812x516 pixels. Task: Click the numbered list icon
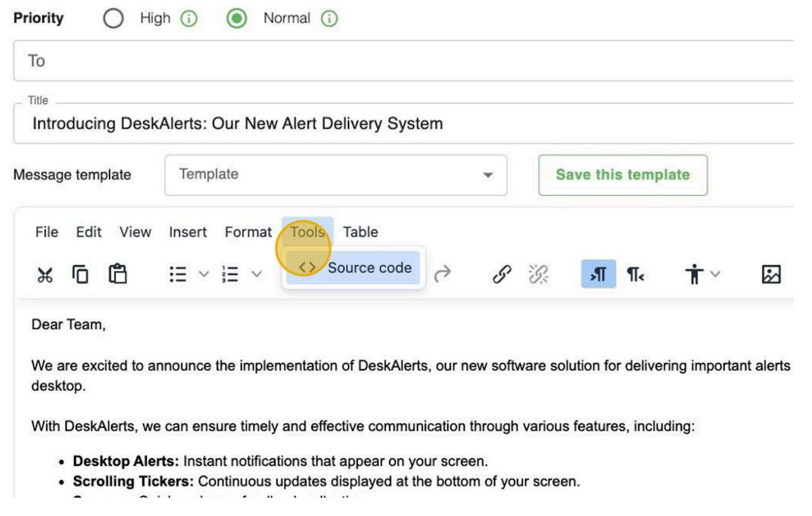(230, 274)
